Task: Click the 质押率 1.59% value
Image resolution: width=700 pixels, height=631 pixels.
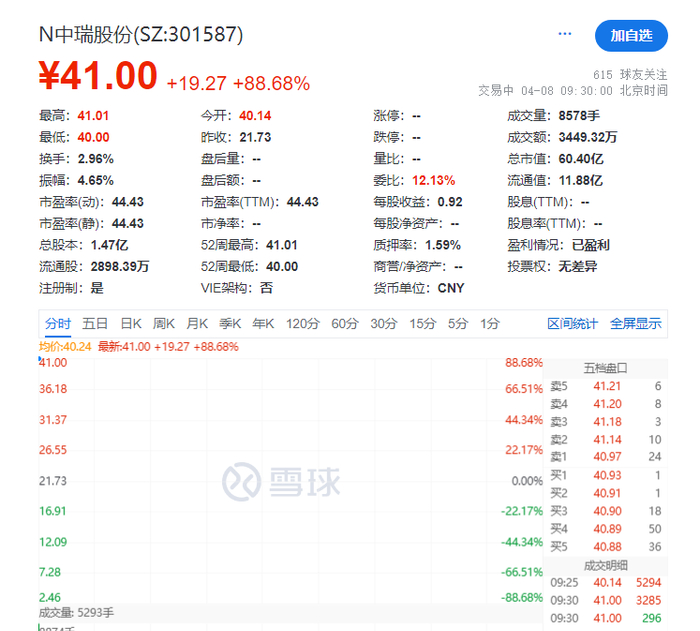Action: [x=442, y=245]
